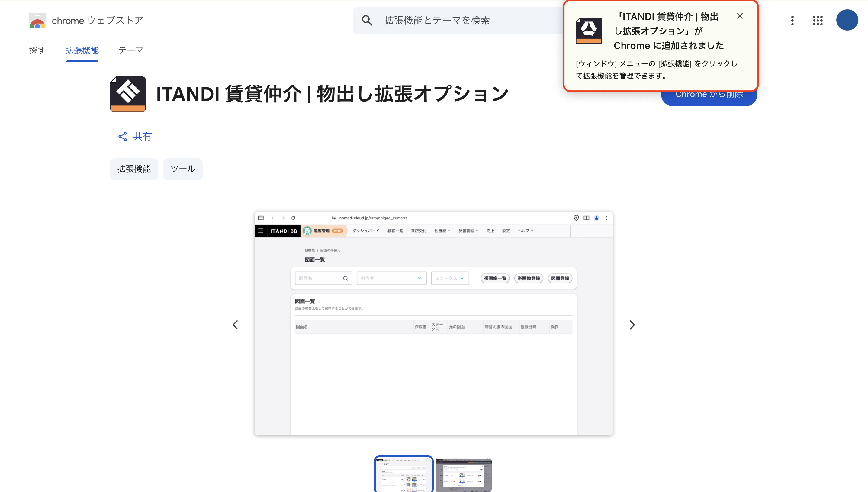
Task: Click the extension title ITANDI 賃貸仲介
Action: tap(332, 94)
